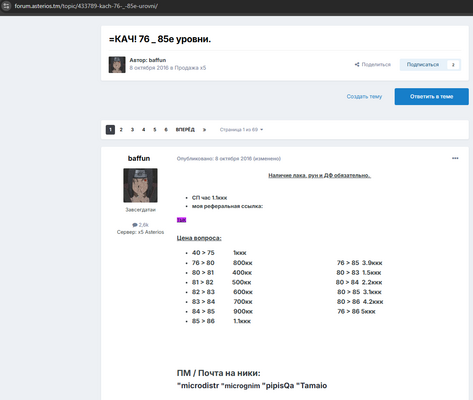Click the heading Цена вопроса
473x400 pixels.
tap(199, 238)
